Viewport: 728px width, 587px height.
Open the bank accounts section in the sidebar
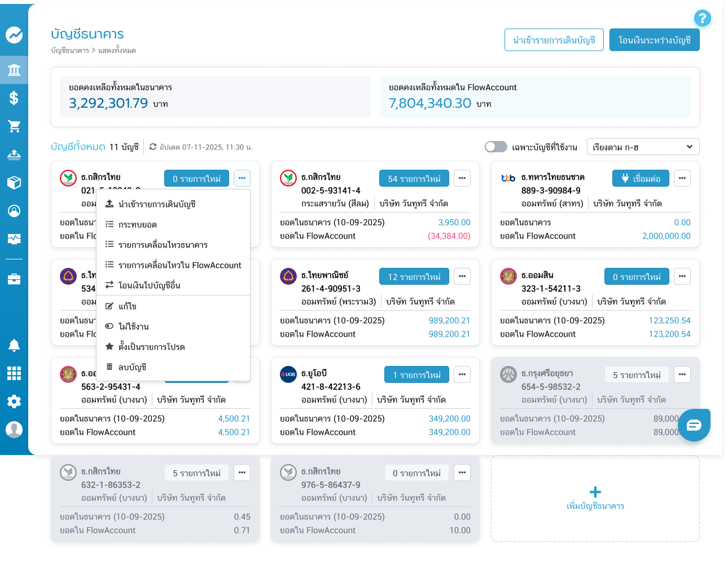[14, 70]
